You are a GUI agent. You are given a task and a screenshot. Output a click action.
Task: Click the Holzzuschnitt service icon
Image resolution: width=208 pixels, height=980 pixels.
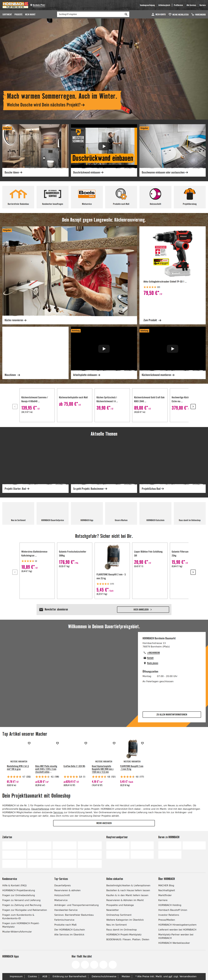click(155, 194)
